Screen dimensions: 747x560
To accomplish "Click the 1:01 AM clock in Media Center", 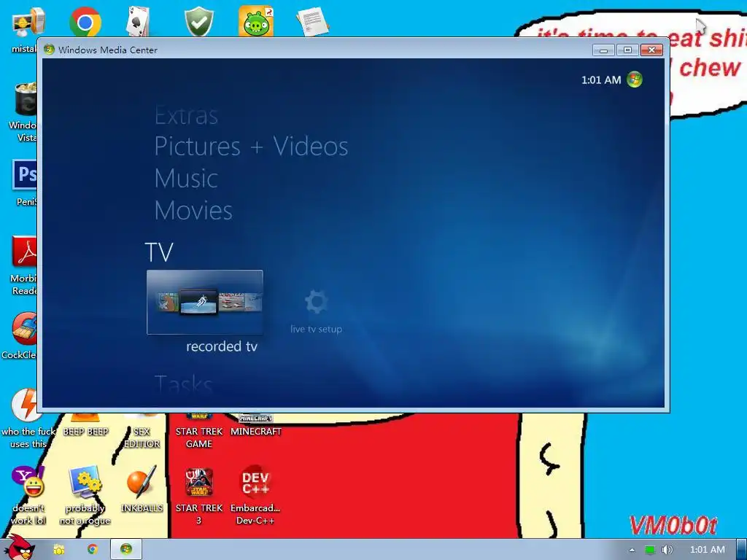I will click(601, 80).
